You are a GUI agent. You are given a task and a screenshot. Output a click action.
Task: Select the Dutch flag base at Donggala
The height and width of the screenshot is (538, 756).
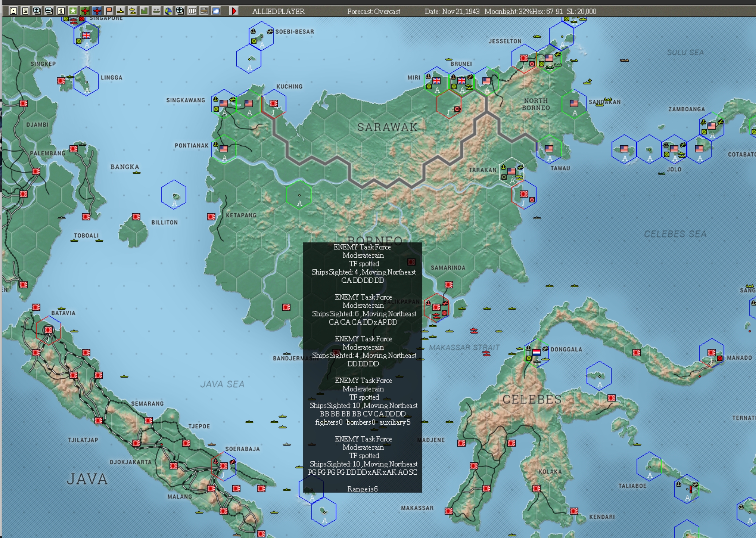point(536,353)
